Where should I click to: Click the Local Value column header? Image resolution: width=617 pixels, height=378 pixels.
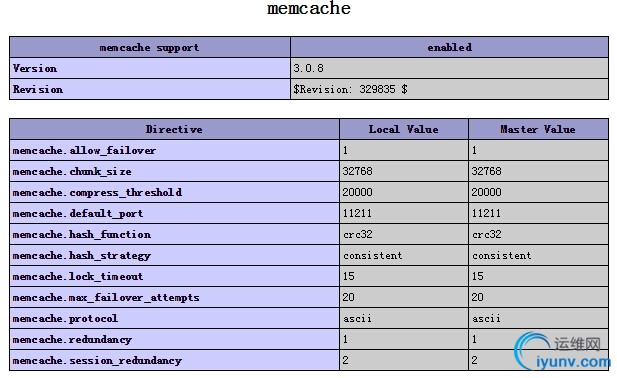pos(404,129)
